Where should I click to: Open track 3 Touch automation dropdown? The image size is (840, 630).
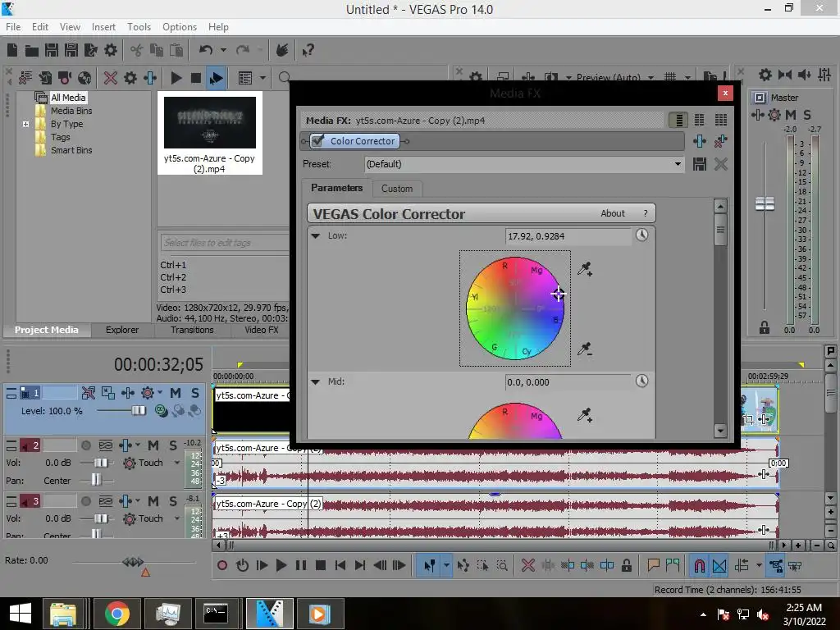click(x=177, y=518)
